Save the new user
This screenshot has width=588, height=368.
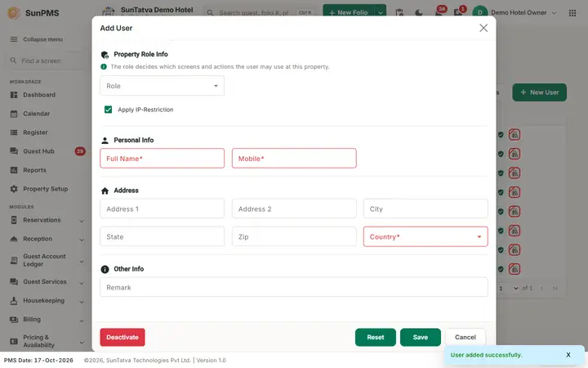421,337
